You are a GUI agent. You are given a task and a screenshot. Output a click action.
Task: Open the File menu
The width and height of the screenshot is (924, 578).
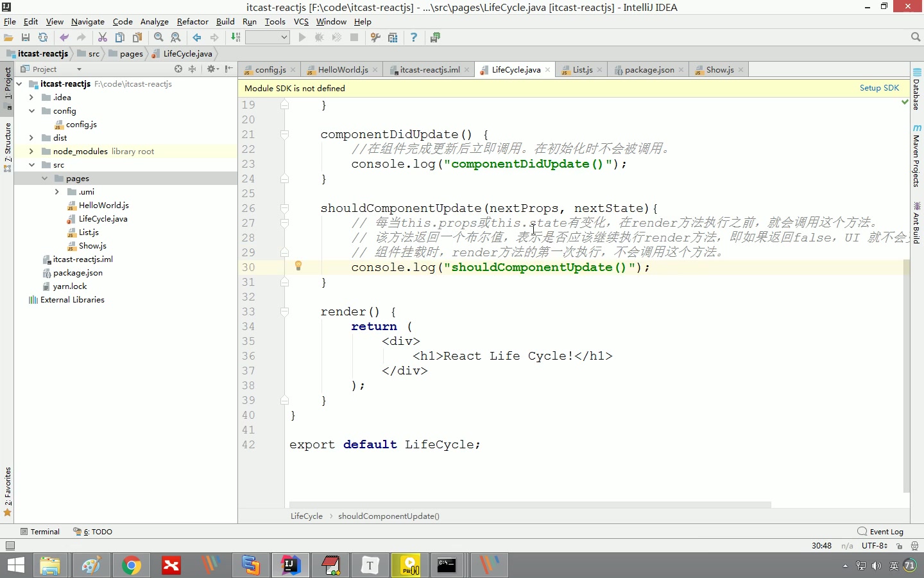point(10,21)
